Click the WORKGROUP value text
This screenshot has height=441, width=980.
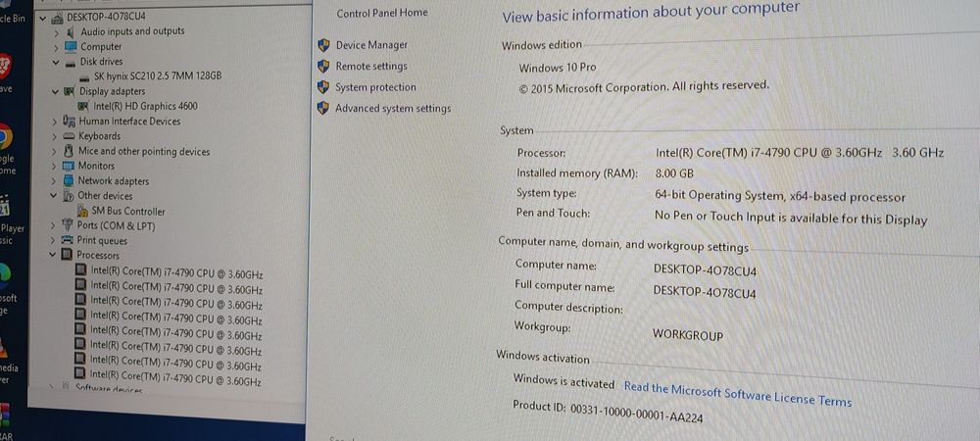tap(688, 334)
